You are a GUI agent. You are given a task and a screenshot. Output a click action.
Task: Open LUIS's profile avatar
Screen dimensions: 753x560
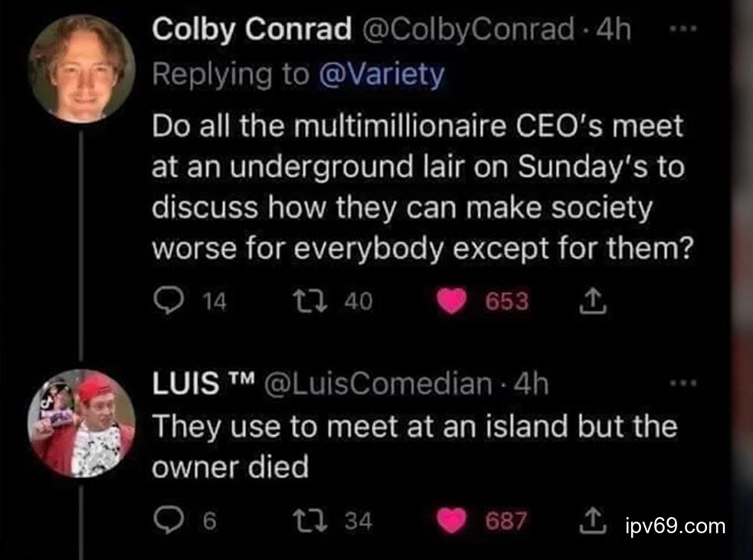coord(83,424)
